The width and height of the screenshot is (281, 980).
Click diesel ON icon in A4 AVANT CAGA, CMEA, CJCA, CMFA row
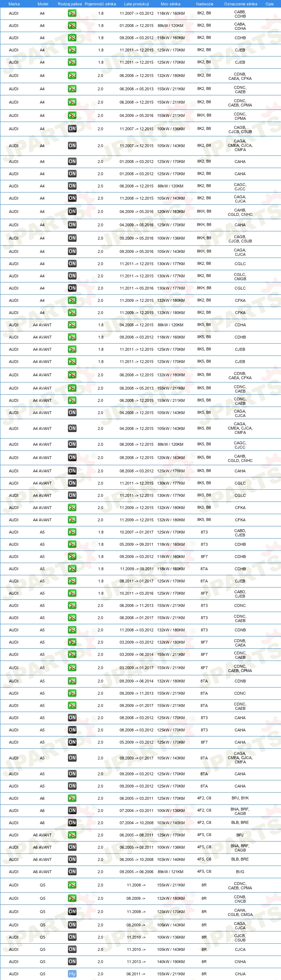pos(72,428)
